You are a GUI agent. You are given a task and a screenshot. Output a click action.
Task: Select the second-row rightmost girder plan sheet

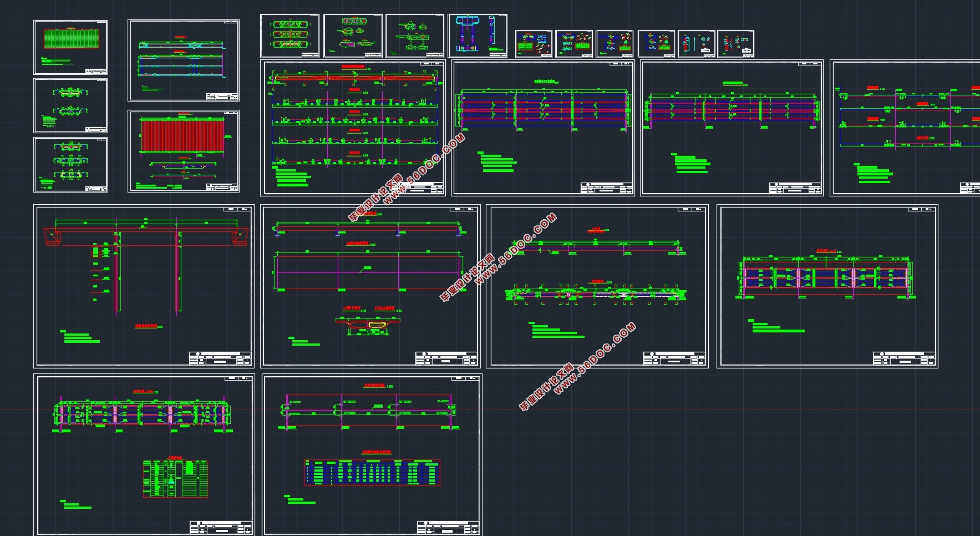point(827,286)
